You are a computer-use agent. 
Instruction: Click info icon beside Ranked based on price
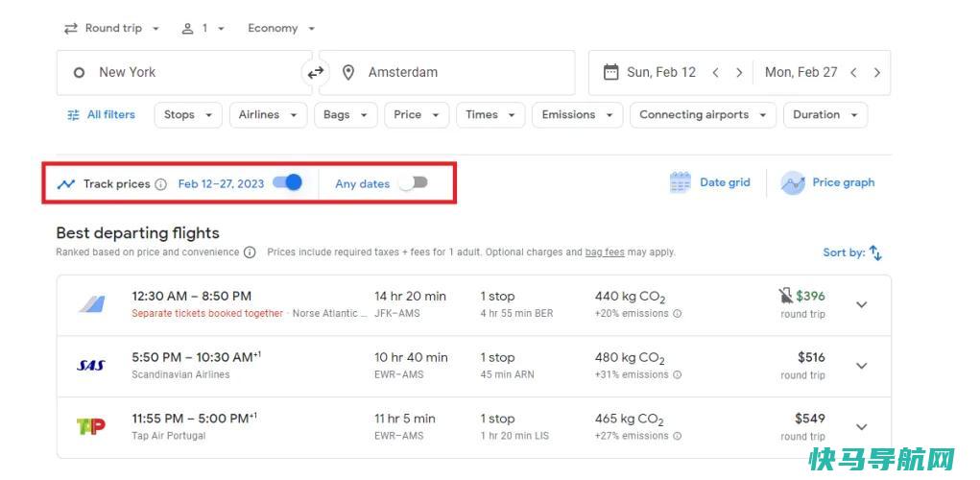(250, 252)
